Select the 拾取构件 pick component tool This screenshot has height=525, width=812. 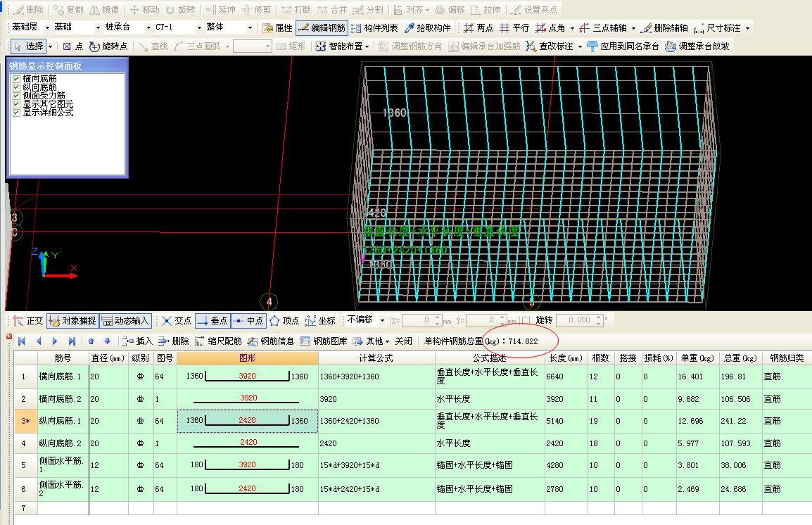point(427,28)
